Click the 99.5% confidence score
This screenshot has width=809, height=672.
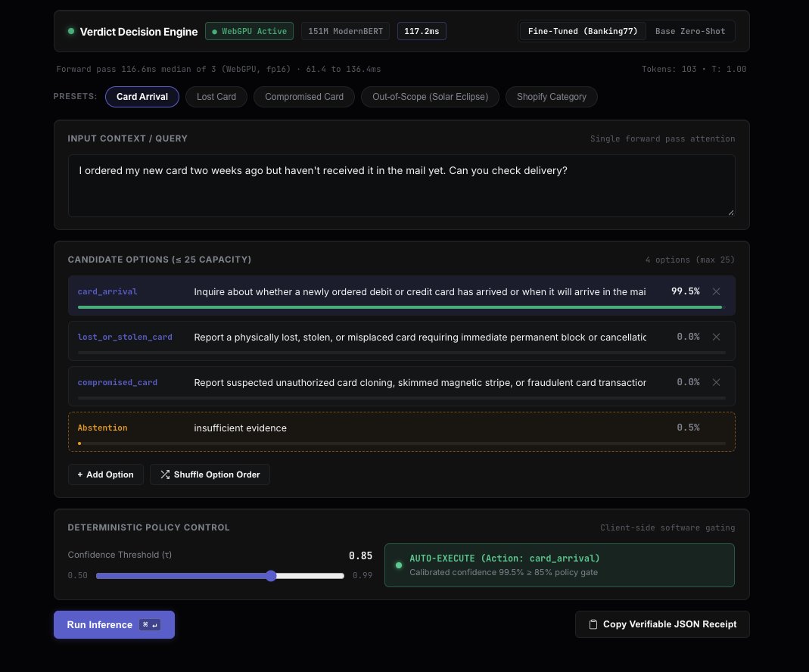[x=685, y=291]
